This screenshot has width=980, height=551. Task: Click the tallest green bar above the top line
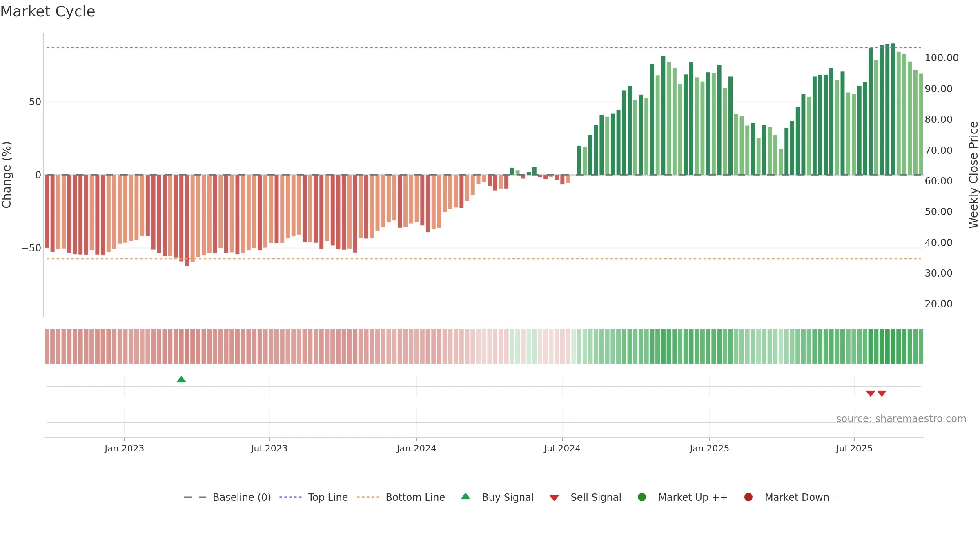[893, 109]
